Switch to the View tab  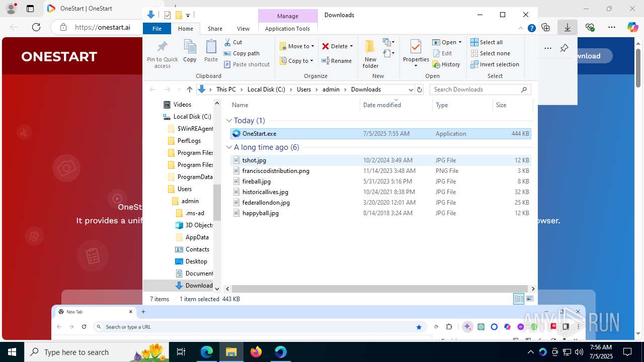pyautogui.click(x=243, y=29)
